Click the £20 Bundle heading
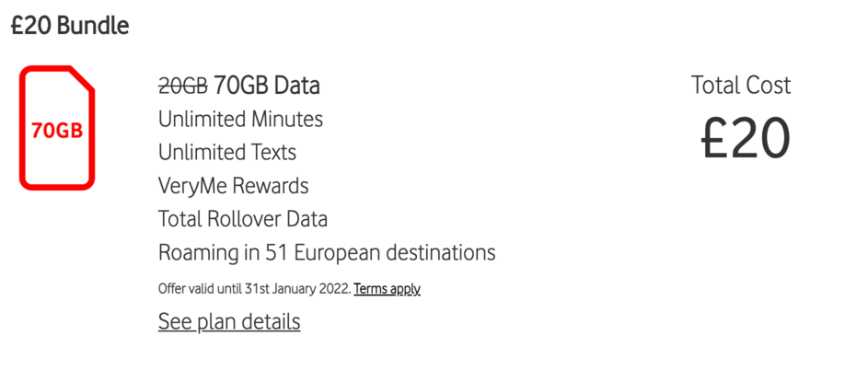Viewport: 868px width, 370px height. click(x=70, y=26)
